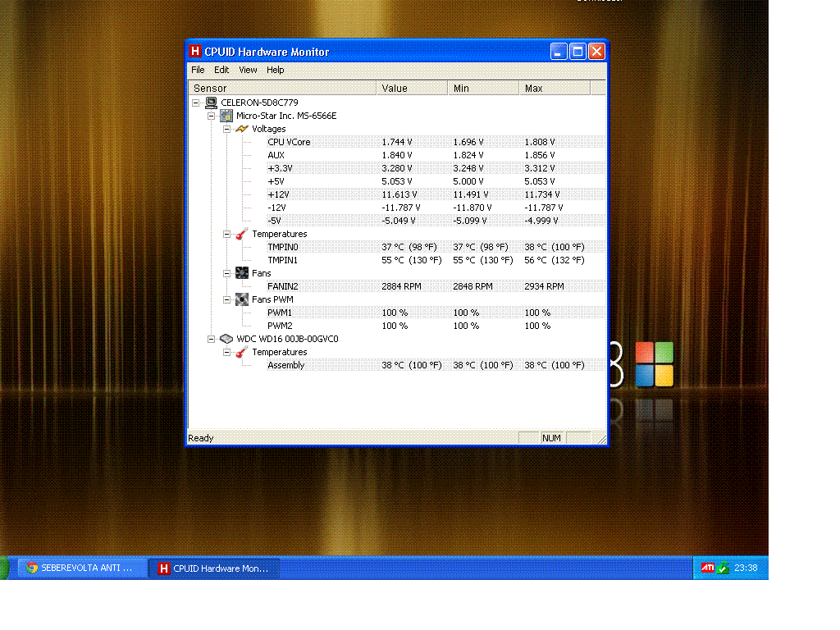The height and width of the screenshot is (630, 840).
Task: Collapse the Fans section
Action: pyautogui.click(x=227, y=273)
